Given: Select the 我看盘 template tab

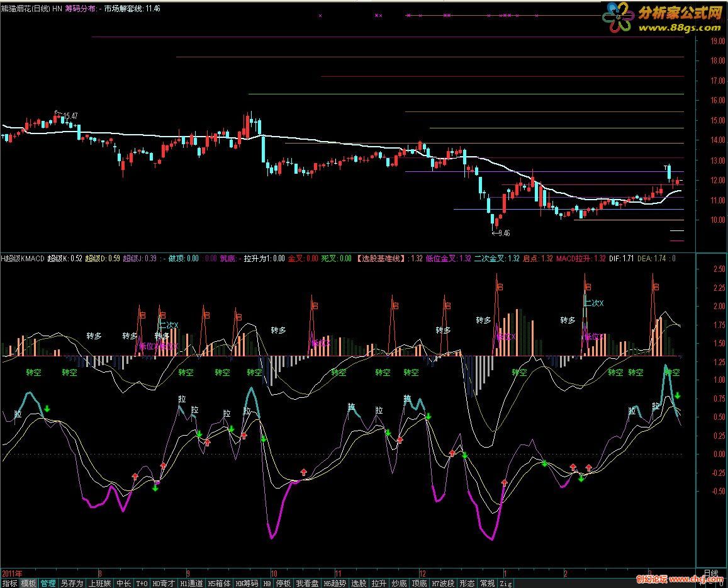Looking at the screenshot, I should tap(307, 584).
